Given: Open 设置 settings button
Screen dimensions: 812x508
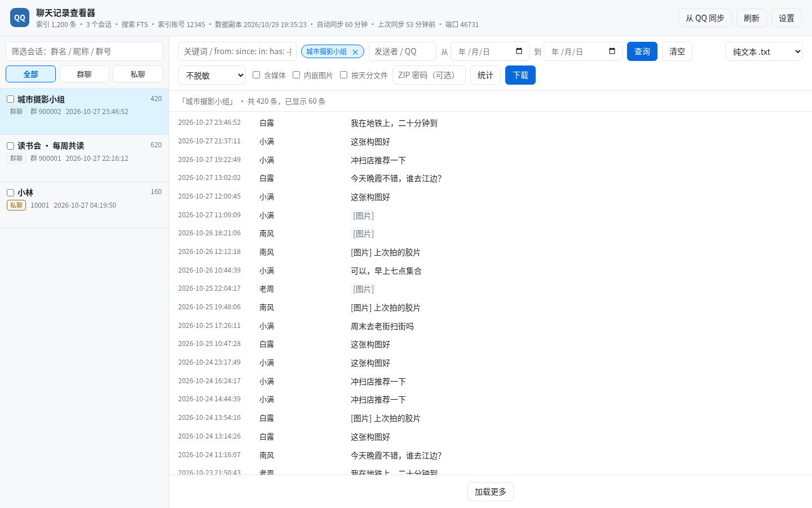Looking at the screenshot, I should [787, 18].
